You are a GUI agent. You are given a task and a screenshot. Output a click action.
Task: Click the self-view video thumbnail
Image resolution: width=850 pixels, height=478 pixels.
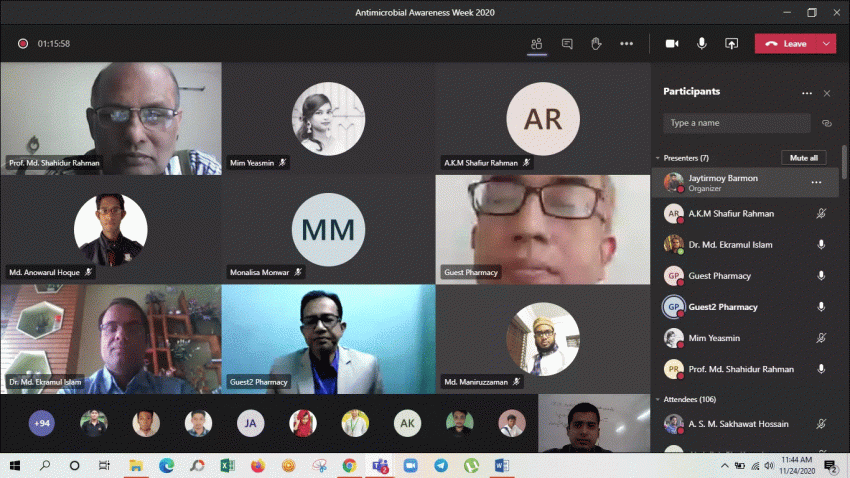pos(594,423)
